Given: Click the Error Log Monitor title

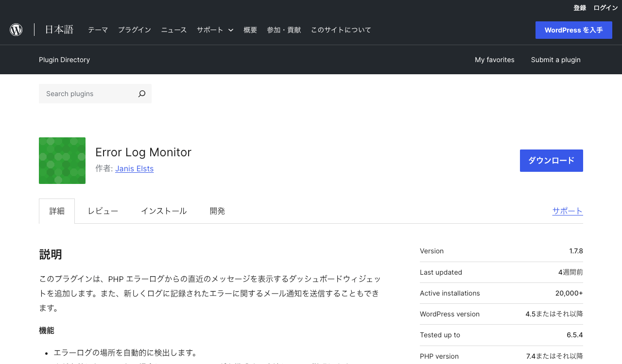Looking at the screenshot, I should 143,152.
